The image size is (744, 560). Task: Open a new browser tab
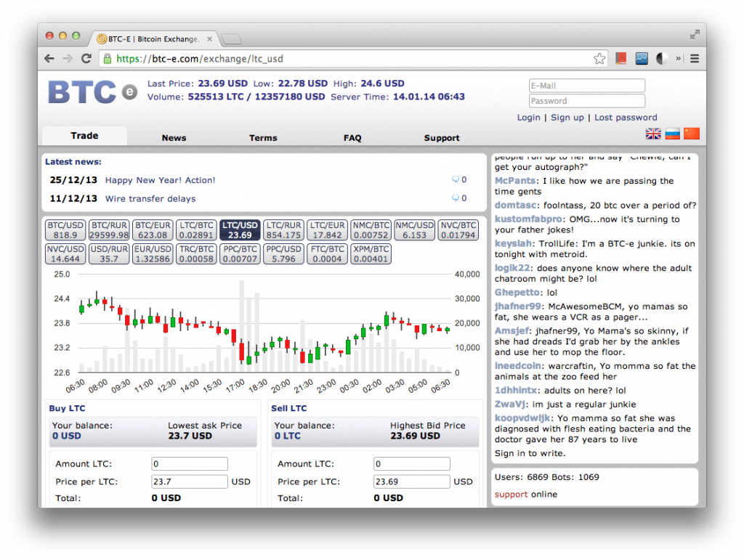(x=232, y=39)
